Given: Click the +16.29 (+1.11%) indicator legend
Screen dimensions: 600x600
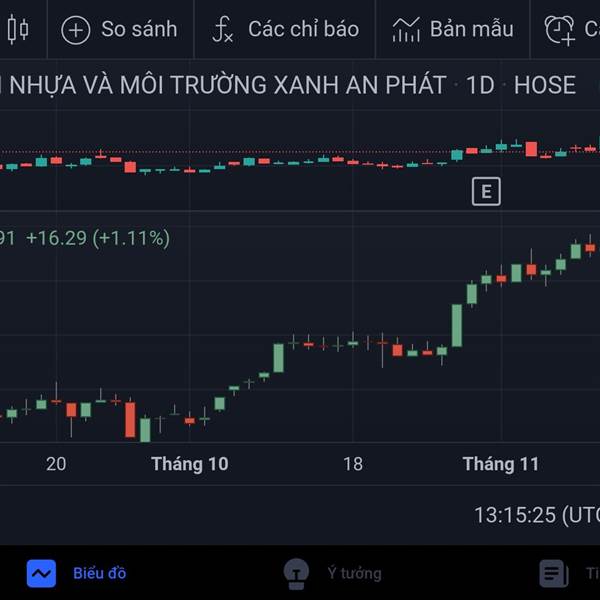Looking at the screenshot, I should [98, 238].
